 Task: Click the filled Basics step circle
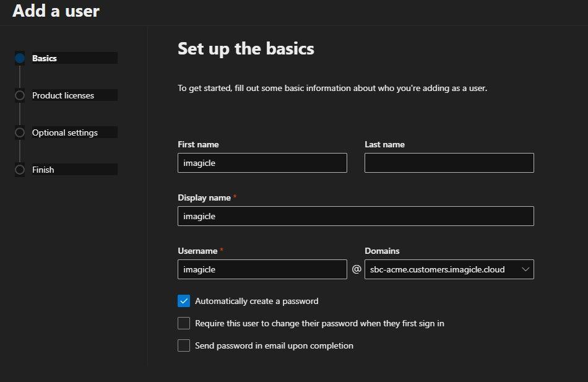pos(20,58)
